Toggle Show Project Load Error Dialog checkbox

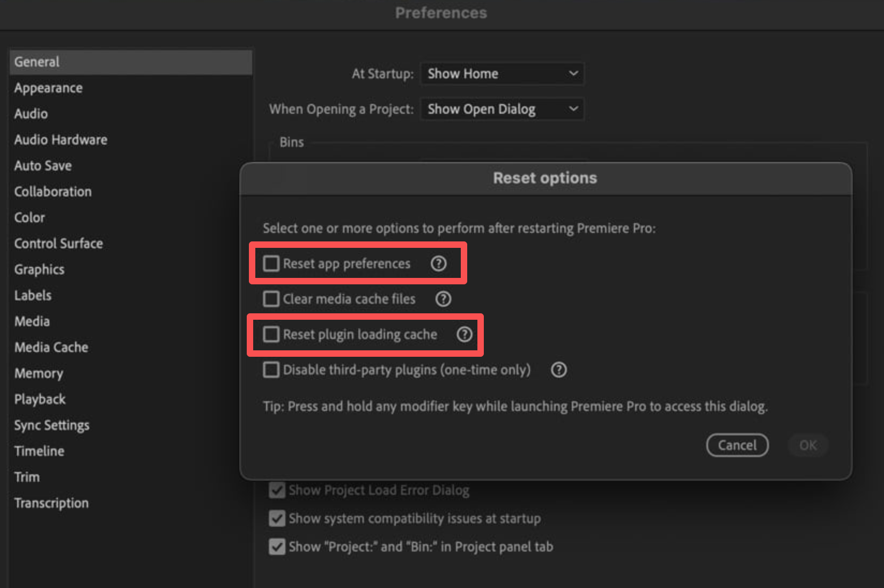click(x=277, y=490)
